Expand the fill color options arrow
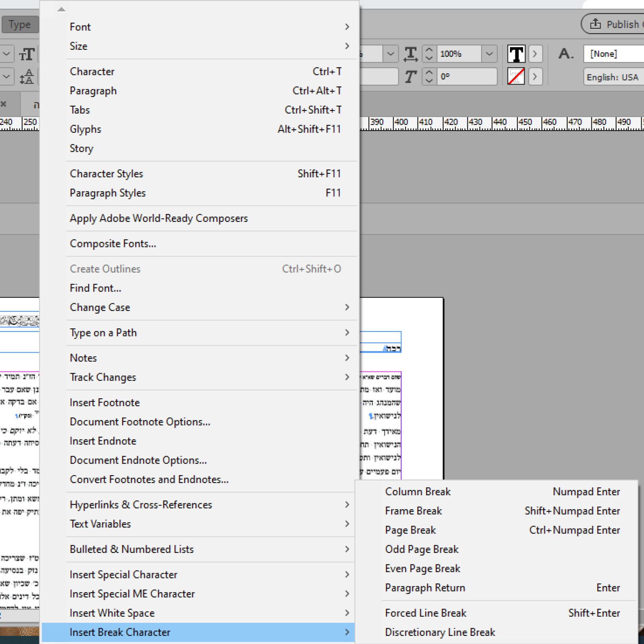The height and width of the screenshot is (644, 644). click(535, 54)
